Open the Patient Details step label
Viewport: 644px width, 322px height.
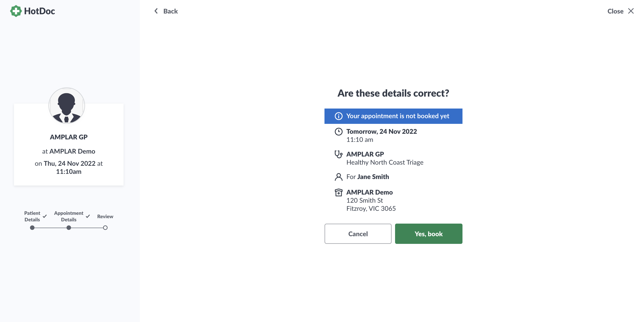tap(32, 216)
